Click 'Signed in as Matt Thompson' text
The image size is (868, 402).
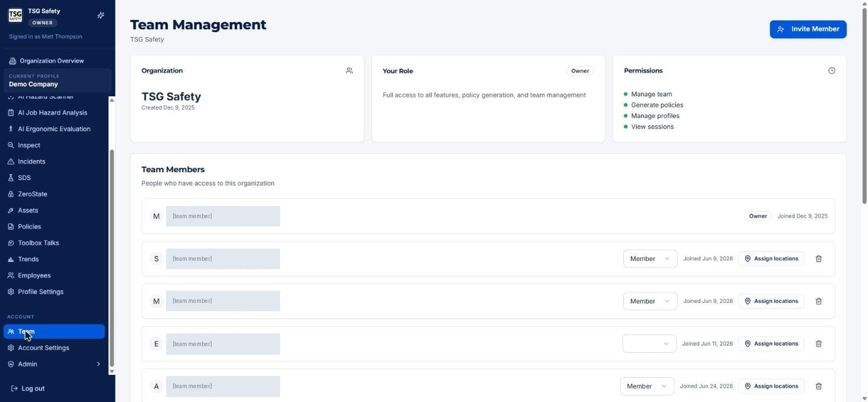(45, 37)
